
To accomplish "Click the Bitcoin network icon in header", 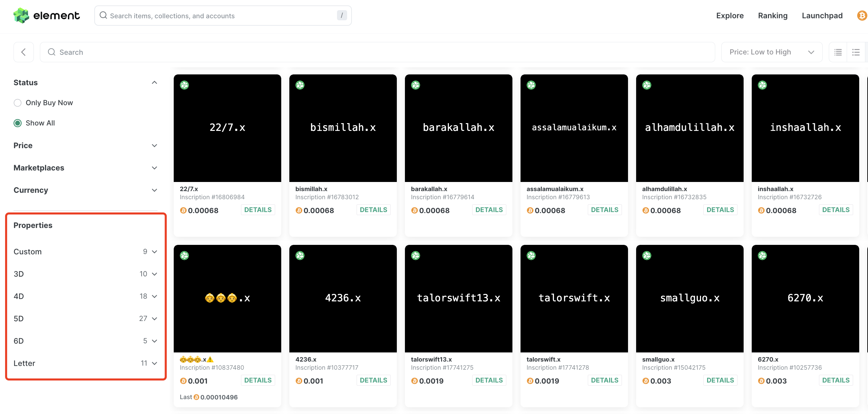I will pos(862,16).
